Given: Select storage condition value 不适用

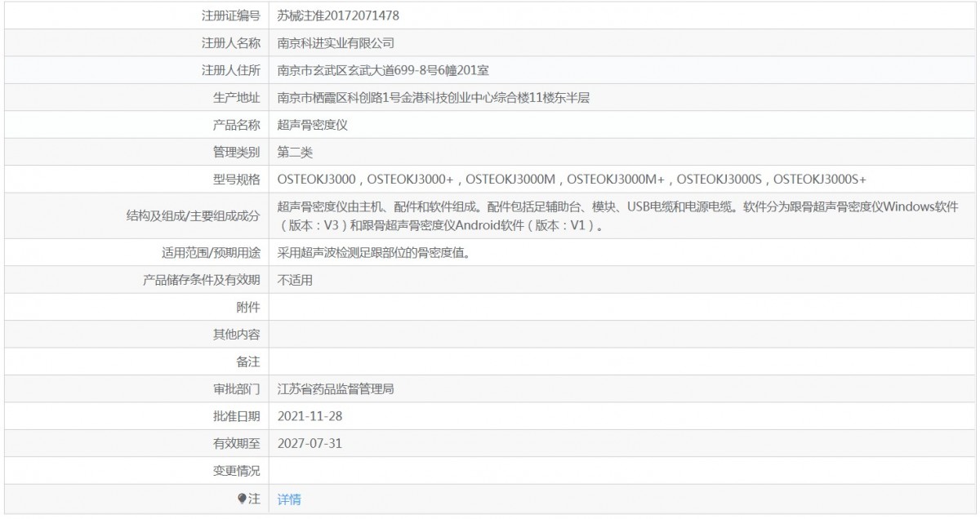Looking at the screenshot, I should point(295,280).
